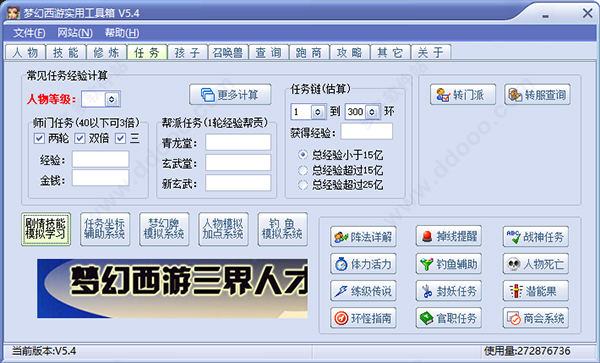Click 梦幻牌模拟系统 button

164,229
